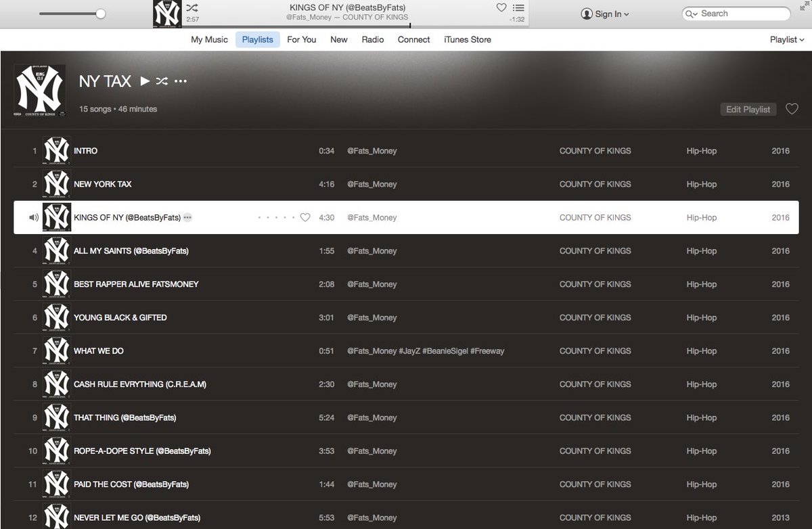The width and height of the screenshot is (812, 529).
Task: Click the song playback progress bar
Action: [356, 26]
